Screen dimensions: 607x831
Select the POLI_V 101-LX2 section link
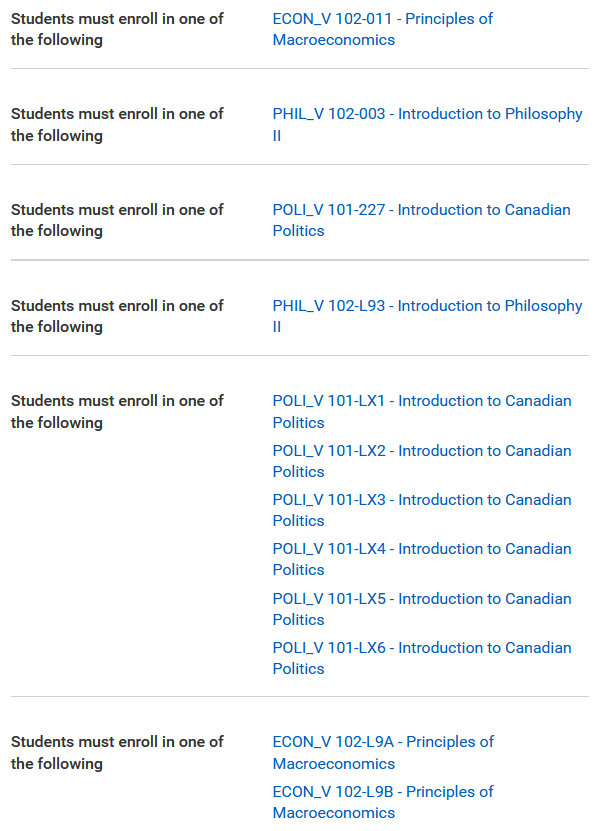422,461
